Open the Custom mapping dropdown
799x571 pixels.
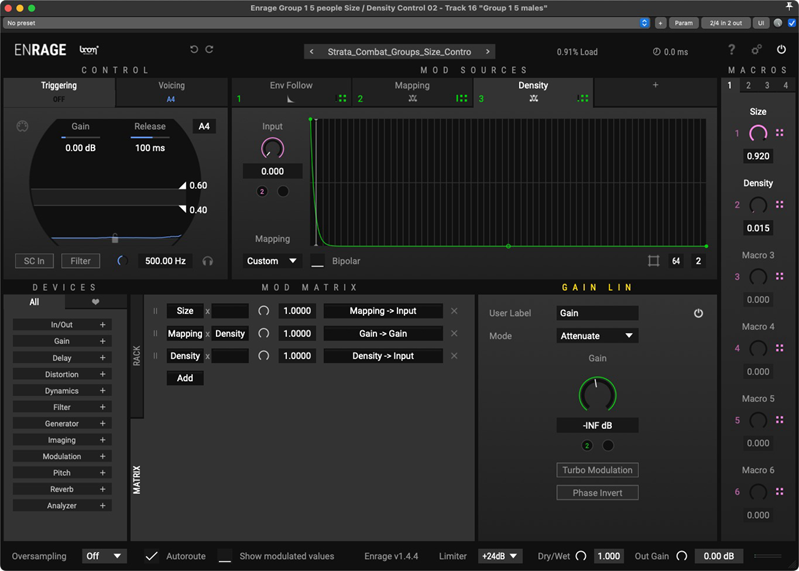click(273, 261)
